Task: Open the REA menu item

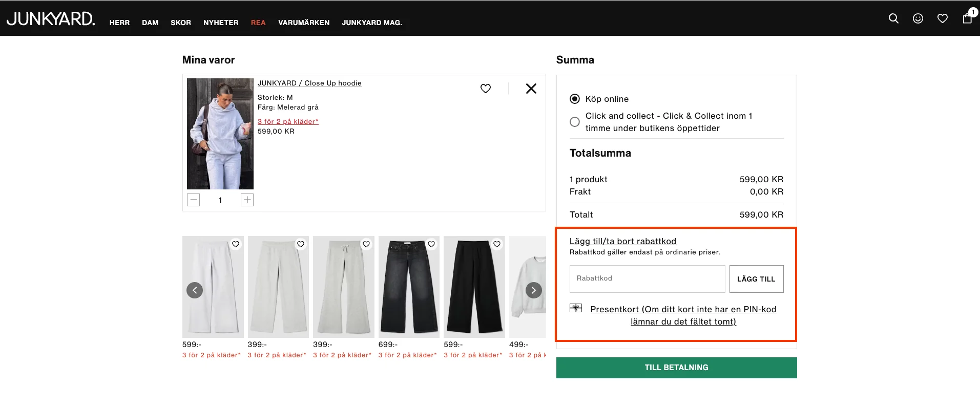Action: click(258, 23)
